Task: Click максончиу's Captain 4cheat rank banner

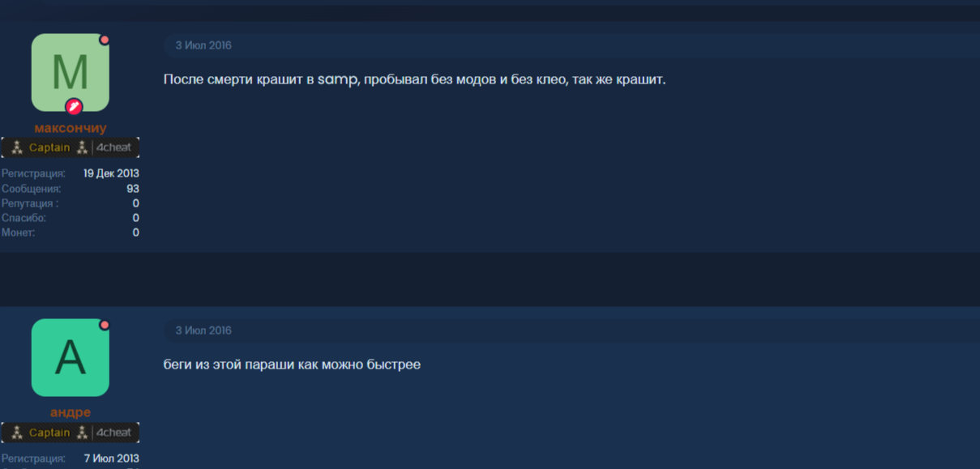Action: point(71,147)
